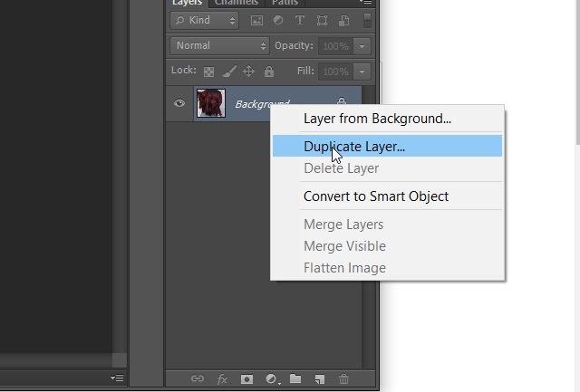Create new fill or adjustment layer icon
The width and height of the screenshot is (580, 392).
(272, 378)
